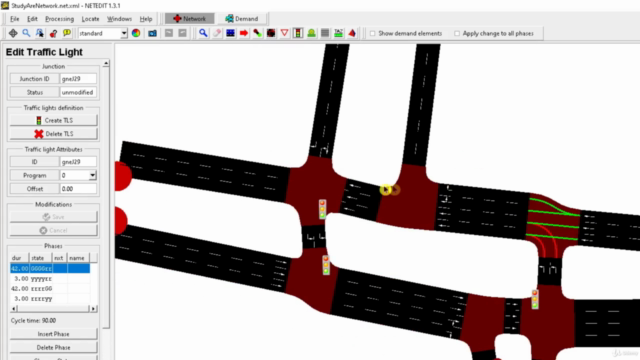This screenshot has height=360, width=640.
Task: Open the Edit menu
Action: click(x=32, y=19)
